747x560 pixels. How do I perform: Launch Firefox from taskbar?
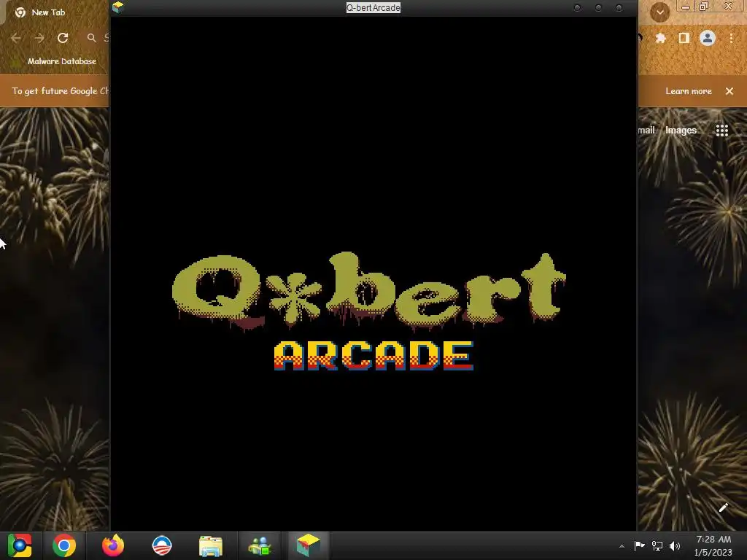coord(113,545)
